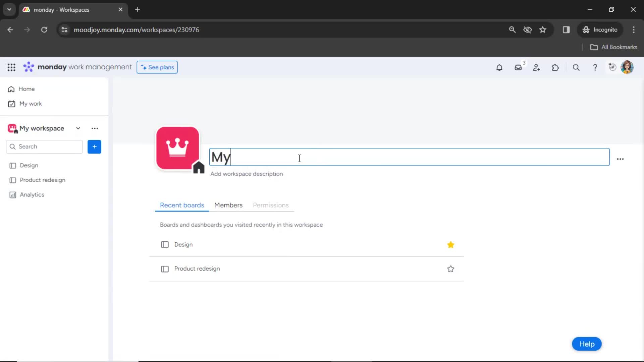This screenshot has width=644, height=362.
Task: Click the help question mark icon
Action: (x=595, y=67)
